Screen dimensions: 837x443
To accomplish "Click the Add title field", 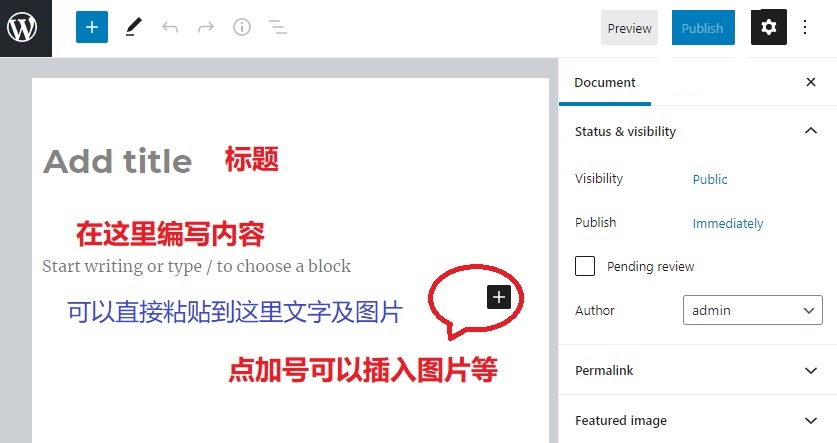I will tap(118, 161).
